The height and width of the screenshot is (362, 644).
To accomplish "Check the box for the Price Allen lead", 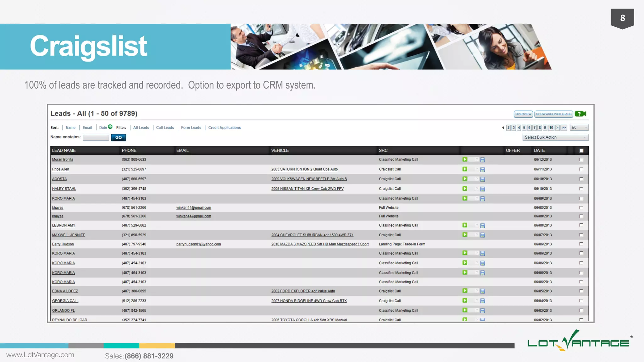I will click(x=581, y=169).
